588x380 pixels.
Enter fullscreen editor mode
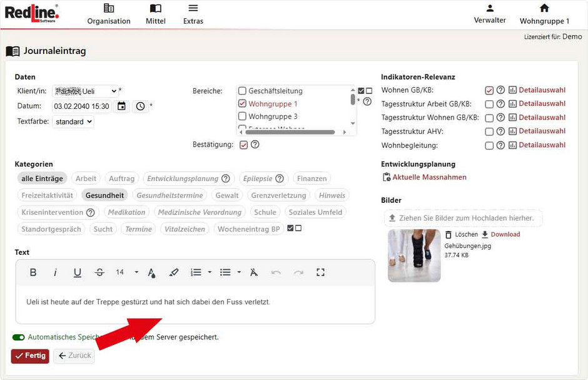320,272
